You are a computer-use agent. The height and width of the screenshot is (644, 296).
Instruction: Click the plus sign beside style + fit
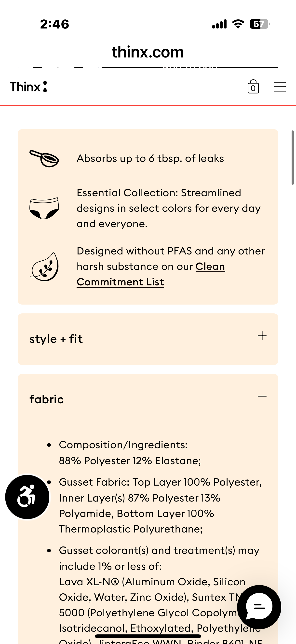(x=262, y=336)
